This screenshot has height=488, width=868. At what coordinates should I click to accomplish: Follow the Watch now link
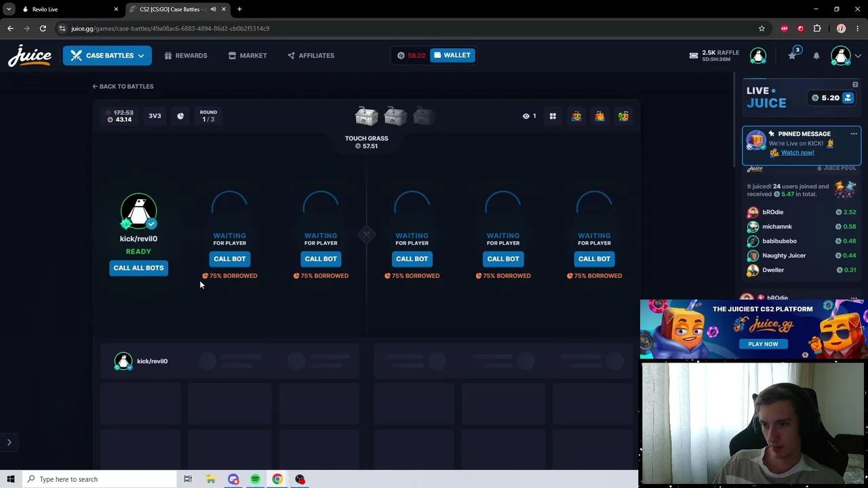point(797,152)
